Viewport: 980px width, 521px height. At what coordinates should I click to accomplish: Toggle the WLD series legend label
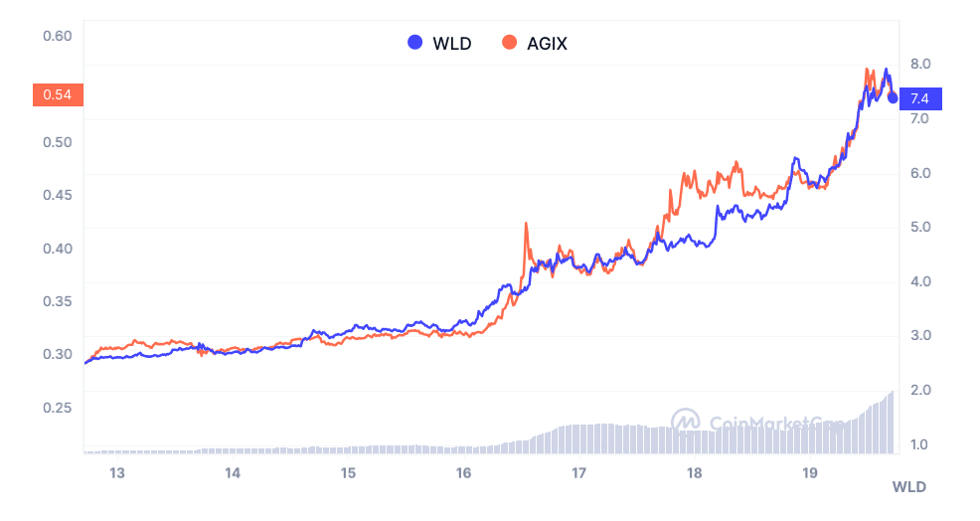point(451,43)
